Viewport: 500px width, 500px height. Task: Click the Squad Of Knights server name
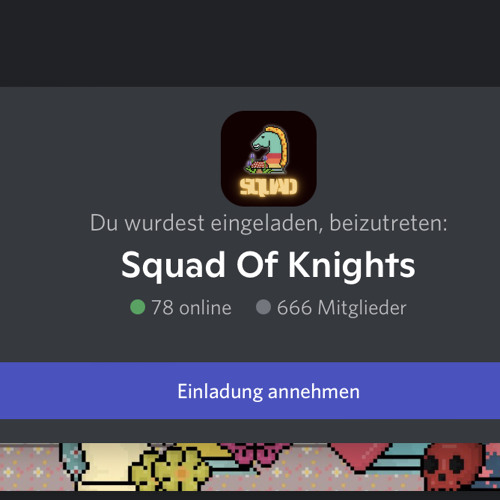(x=268, y=265)
